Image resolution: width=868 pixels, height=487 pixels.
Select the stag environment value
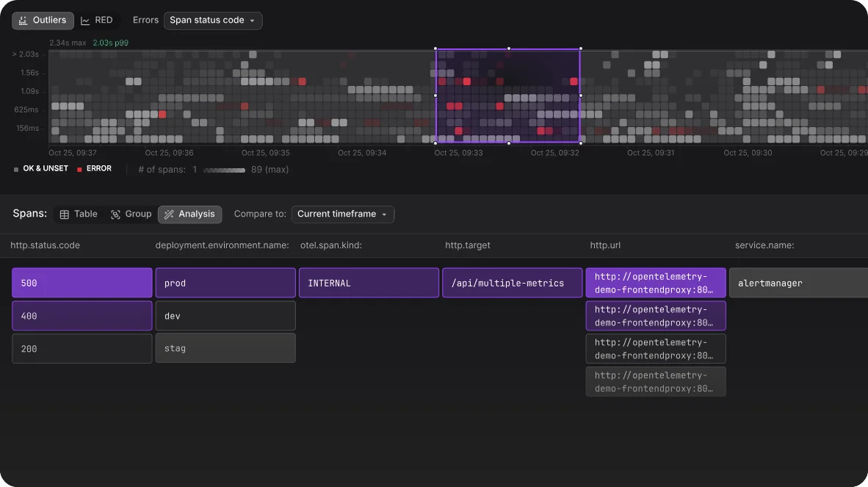[225, 348]
